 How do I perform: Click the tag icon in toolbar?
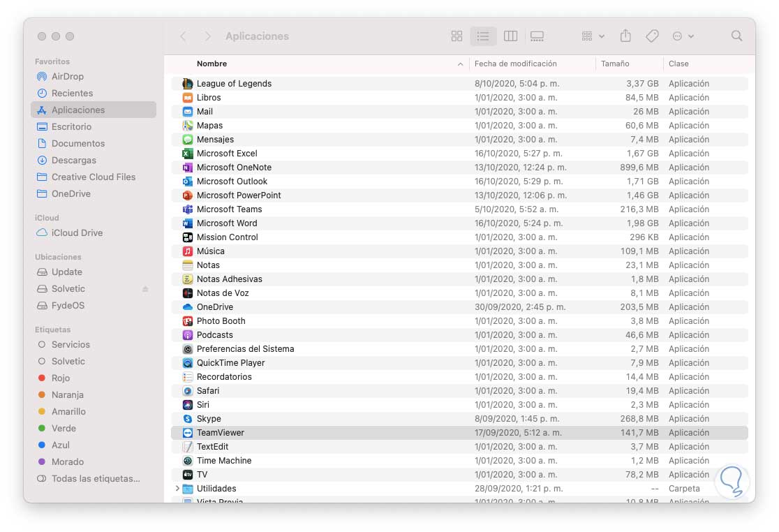(x=652, y=36)
